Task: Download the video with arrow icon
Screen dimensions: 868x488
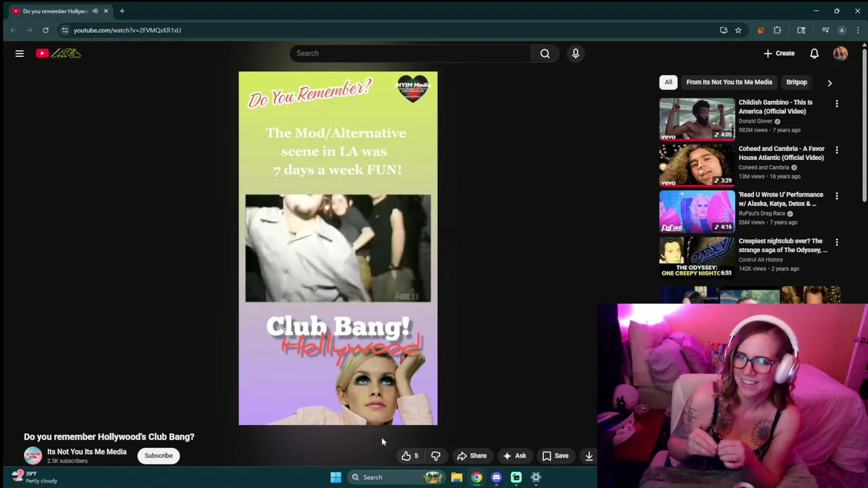Action: tap(589, 456)
